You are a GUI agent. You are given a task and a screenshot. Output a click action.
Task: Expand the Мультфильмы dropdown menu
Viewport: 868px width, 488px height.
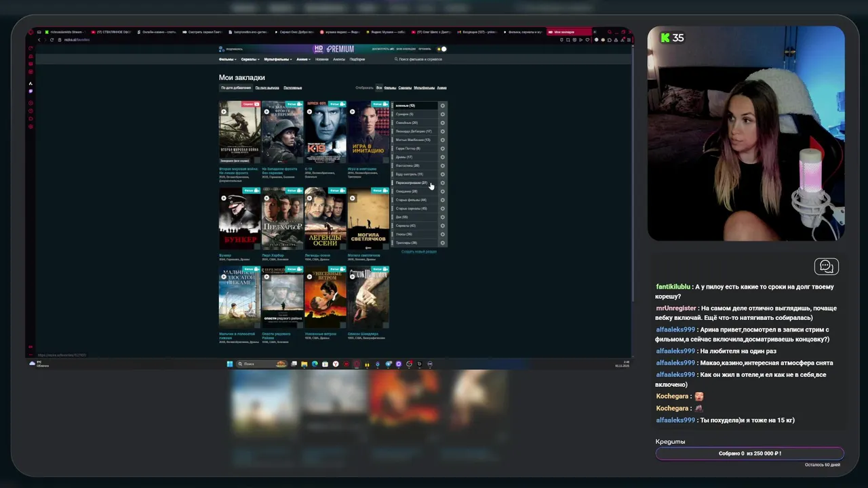point(278,59)
